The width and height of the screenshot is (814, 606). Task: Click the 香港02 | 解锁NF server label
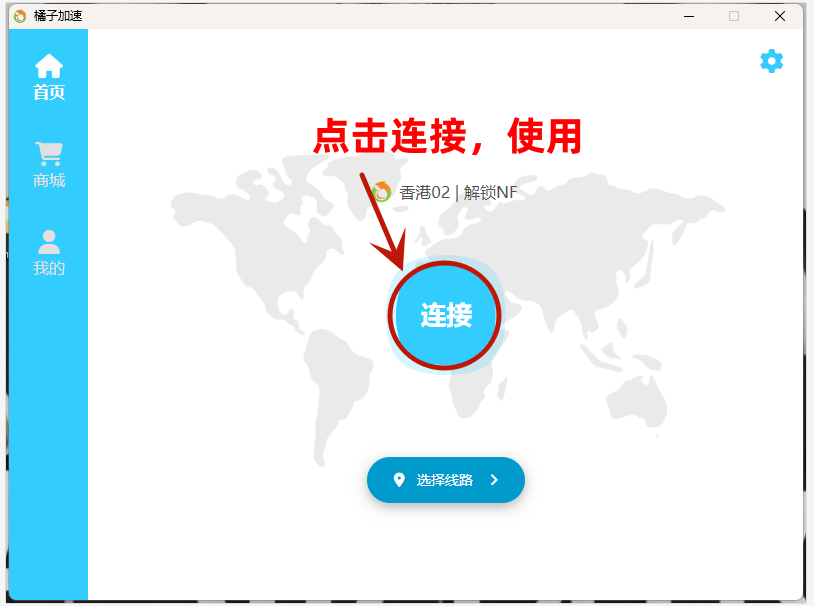tap(458, 193)
